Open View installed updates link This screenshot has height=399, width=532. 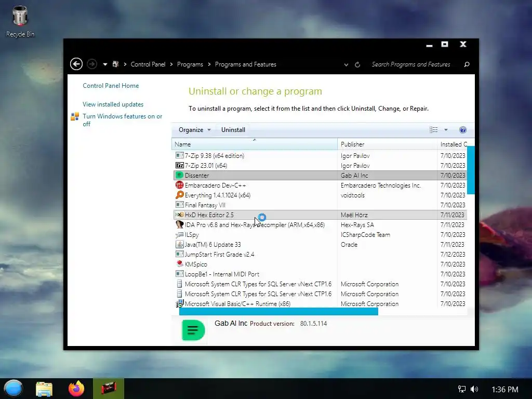point(113,104)
